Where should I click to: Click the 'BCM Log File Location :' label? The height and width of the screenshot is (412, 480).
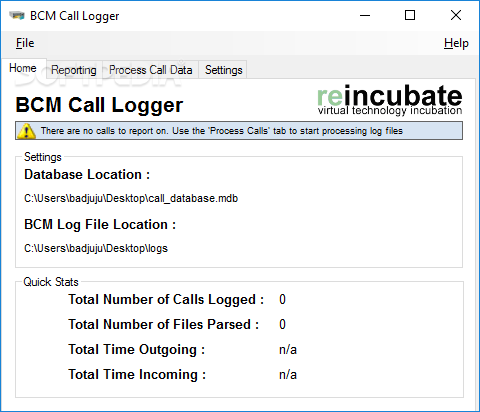click(x=100, y=224)
